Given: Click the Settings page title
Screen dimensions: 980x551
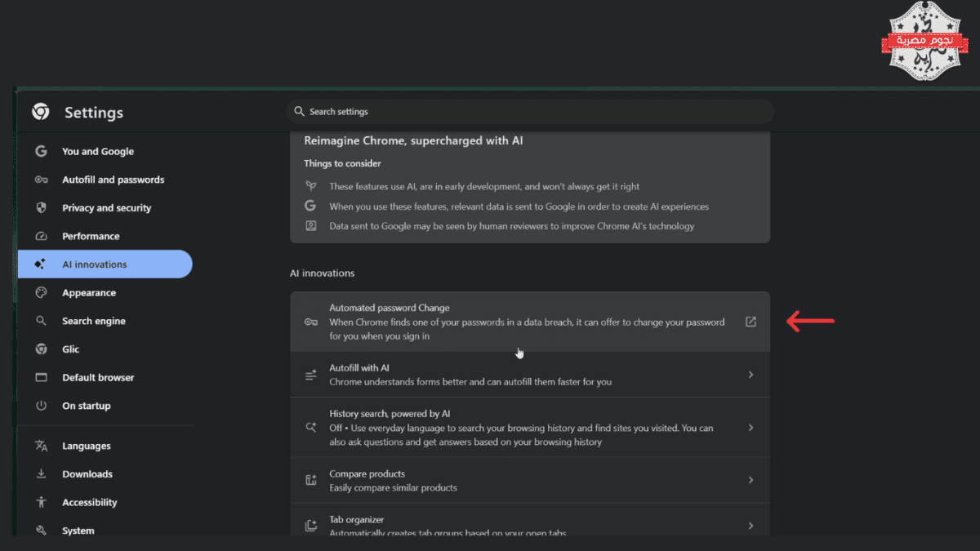Looking at the screenshot, I should click(x=94, y=113).
